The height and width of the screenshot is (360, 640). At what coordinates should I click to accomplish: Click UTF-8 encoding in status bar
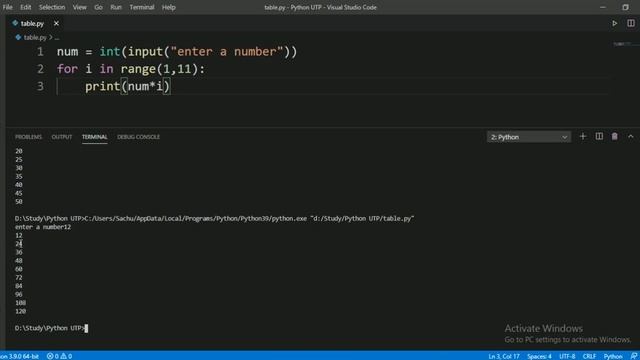point(567,356)
